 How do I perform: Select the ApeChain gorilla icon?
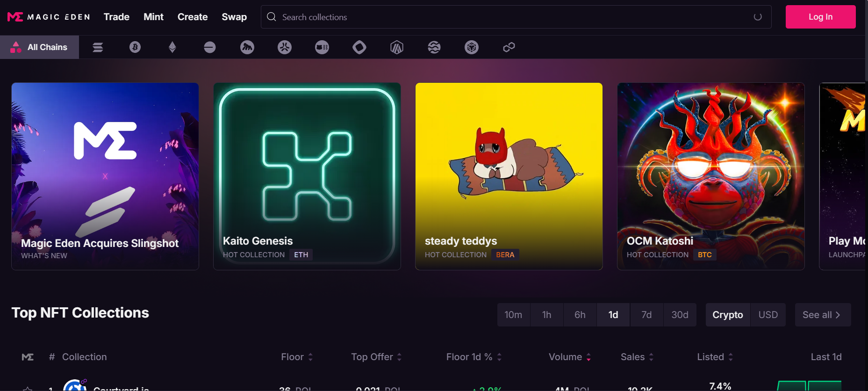247,47
